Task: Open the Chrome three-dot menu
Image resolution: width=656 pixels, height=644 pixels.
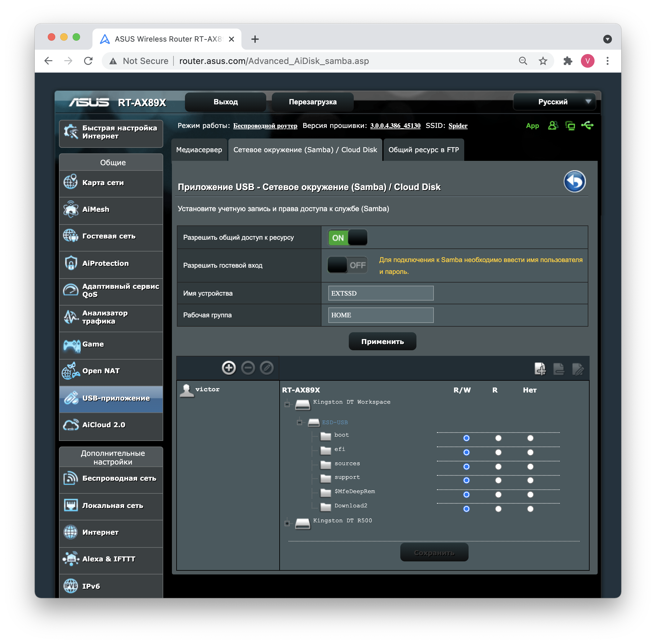Action: (607, 61)
